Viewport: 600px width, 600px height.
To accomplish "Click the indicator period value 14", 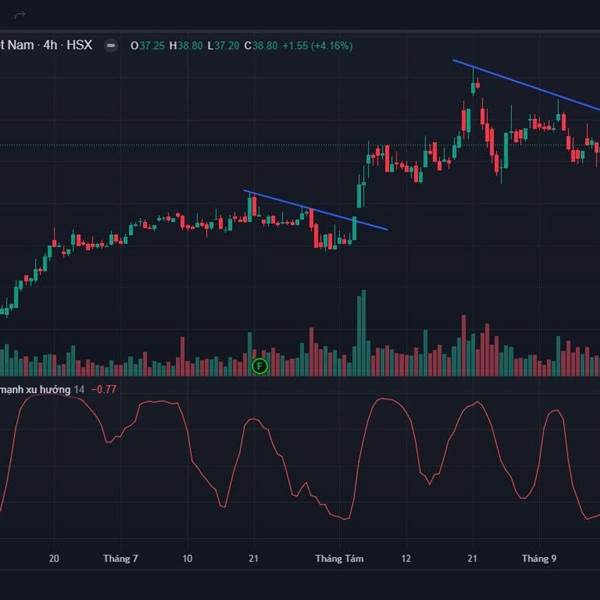I will 79,390.
